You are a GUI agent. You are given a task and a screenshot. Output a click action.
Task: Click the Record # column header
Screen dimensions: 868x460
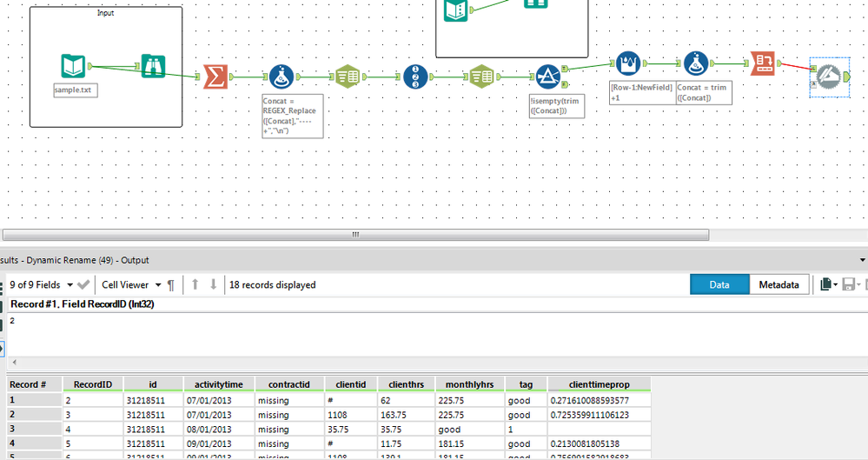tap(35, 384)
